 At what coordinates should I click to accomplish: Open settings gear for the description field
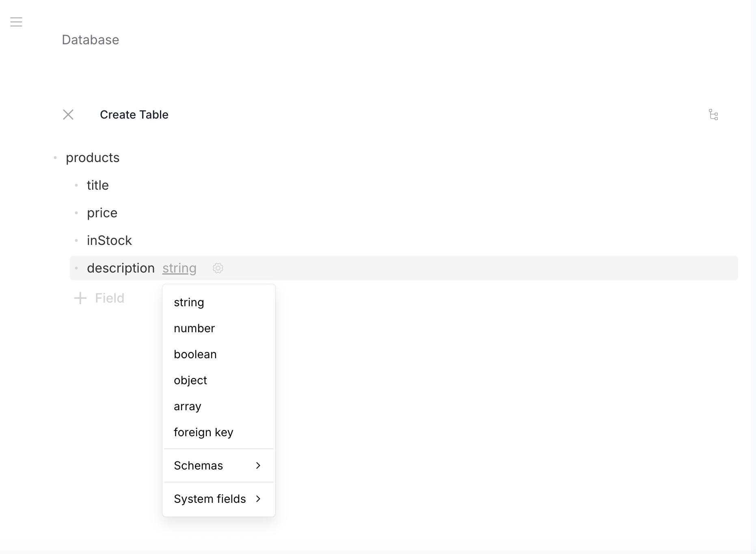218,268
